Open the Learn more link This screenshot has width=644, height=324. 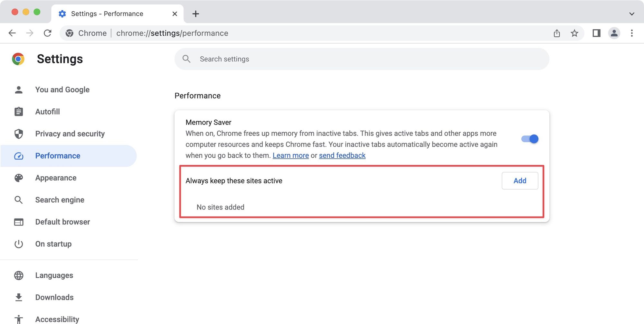point(290,156)
